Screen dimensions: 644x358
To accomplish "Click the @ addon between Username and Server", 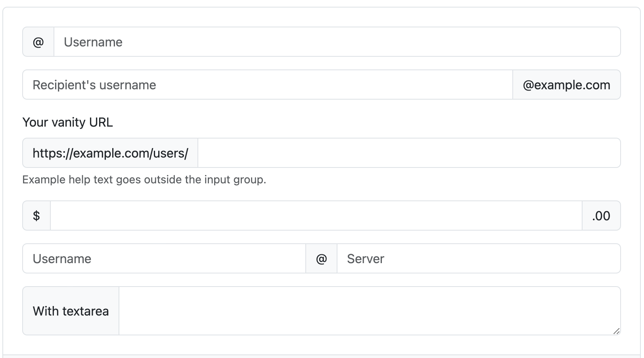I will click(321, 258).
